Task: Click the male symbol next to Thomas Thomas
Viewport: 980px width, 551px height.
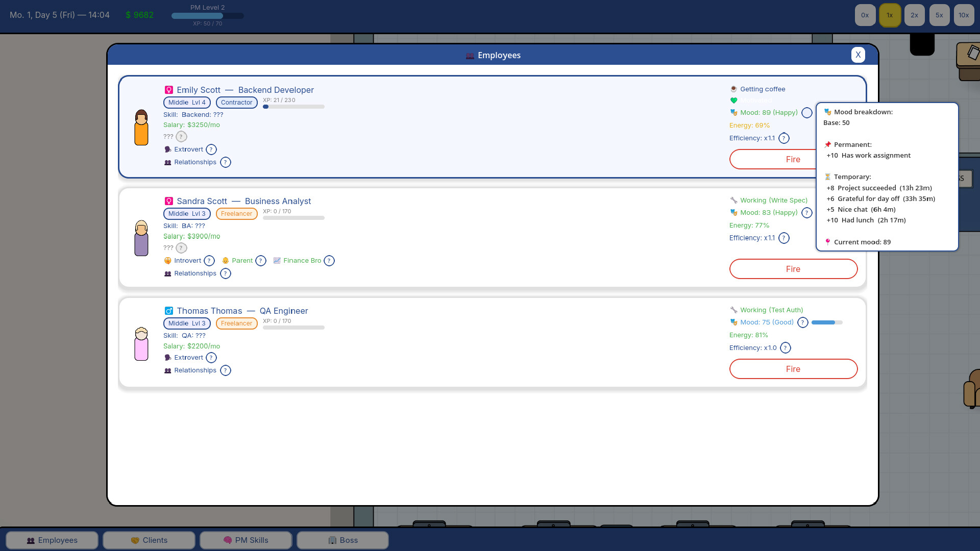Action: (168, 311)
